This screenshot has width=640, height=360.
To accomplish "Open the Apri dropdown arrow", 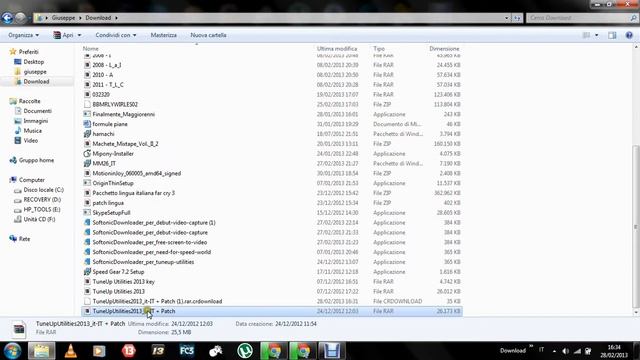I will coord(79,35).
